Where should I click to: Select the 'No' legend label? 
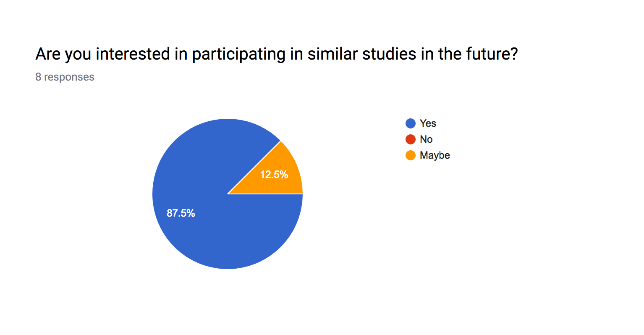tap(426, 139)
